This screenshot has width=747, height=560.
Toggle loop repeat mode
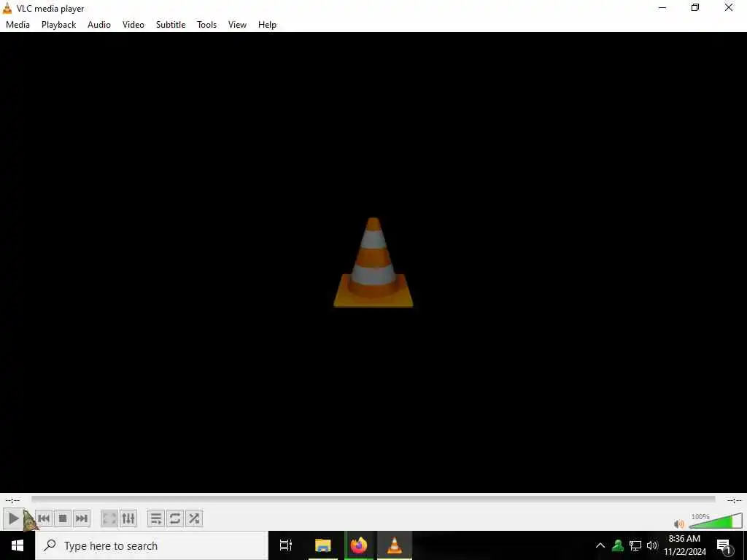175,518
